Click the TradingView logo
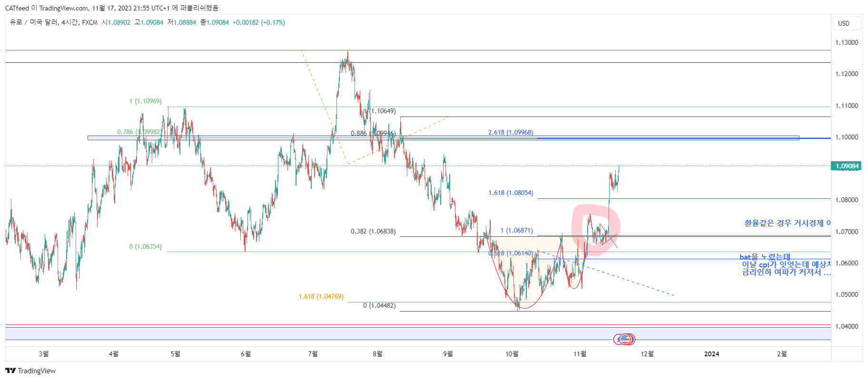Image resolution: width=868 pixels, height=380 pixels. [30, 371]
